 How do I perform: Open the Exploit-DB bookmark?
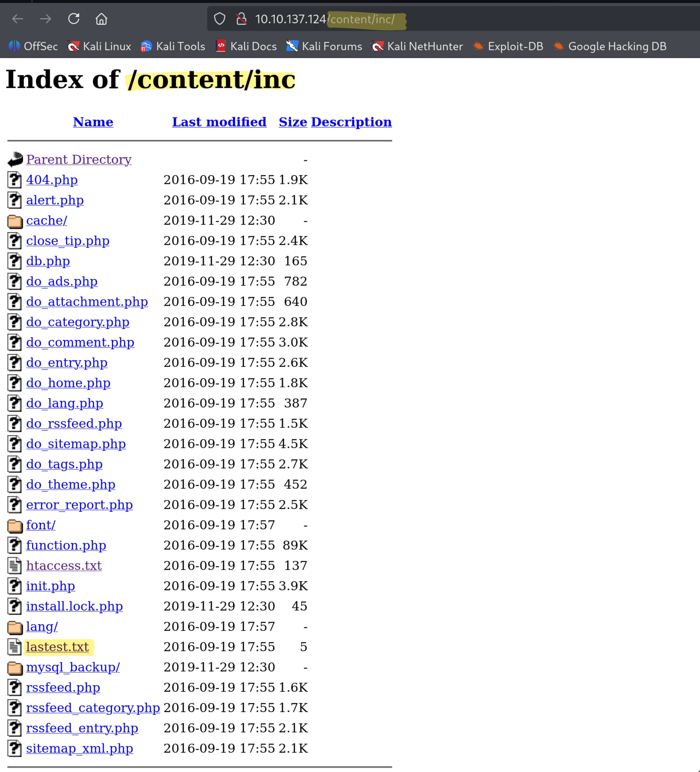(x=508, y=46)
